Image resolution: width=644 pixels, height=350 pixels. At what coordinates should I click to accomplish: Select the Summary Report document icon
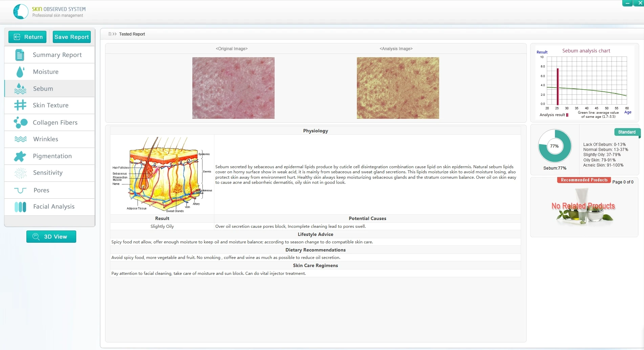pos(20,54)
